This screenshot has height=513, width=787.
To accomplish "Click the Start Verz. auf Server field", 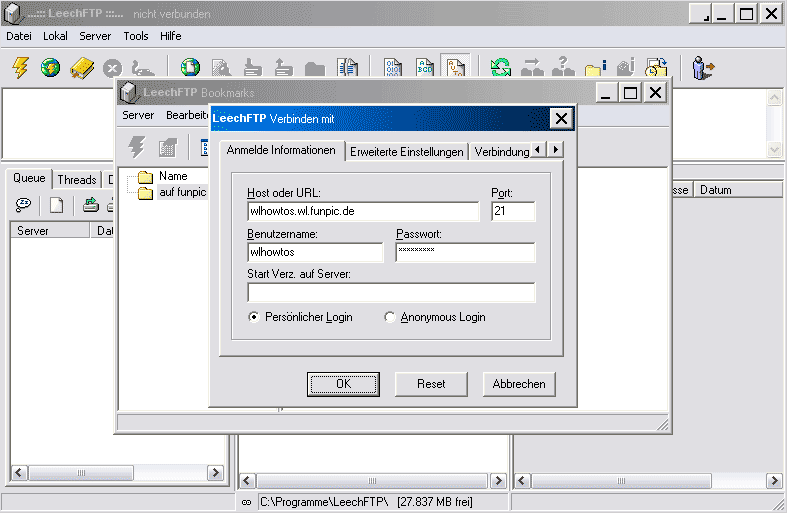I will [391, 293].
